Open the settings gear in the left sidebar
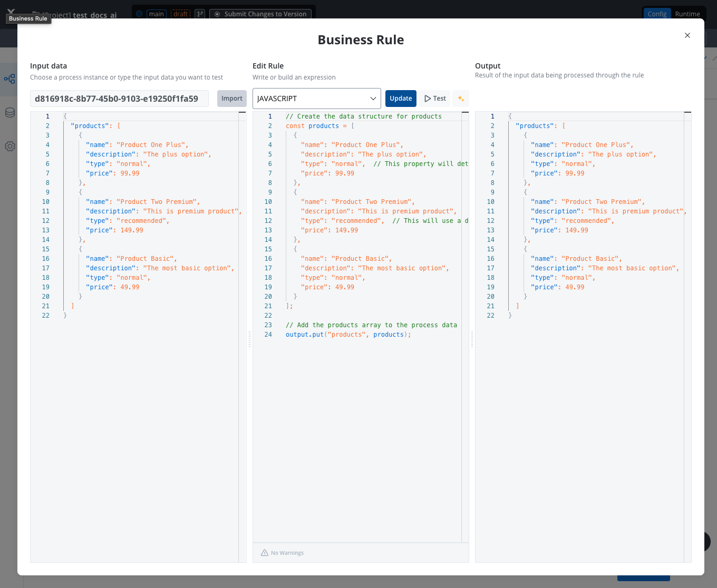 [9, 146]
